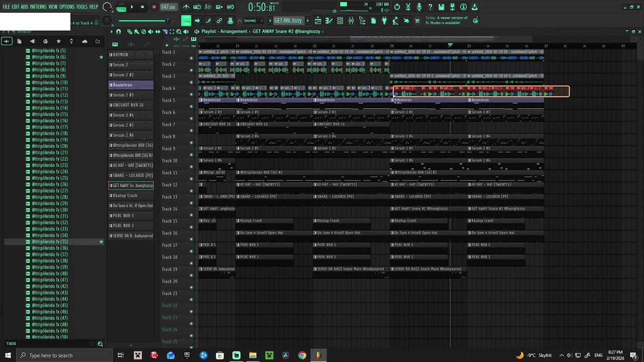Open the channel rack icon

(340, 21)
